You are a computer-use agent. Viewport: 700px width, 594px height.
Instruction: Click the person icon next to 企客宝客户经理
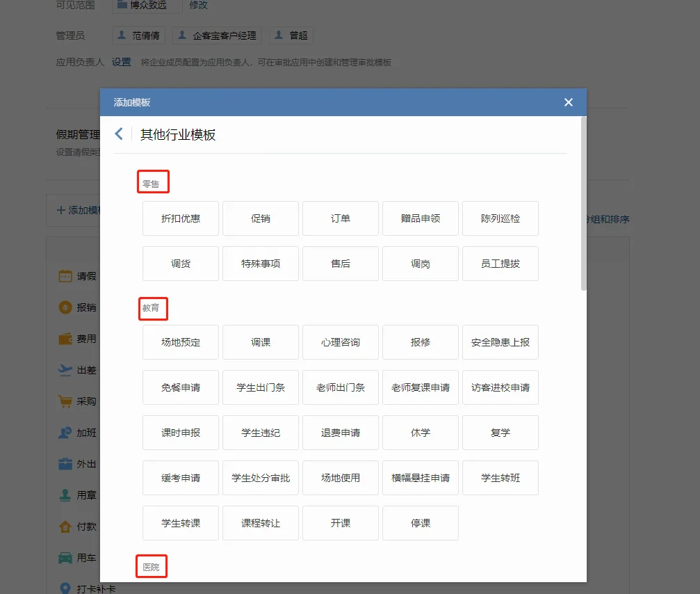(x=182, y=35)
